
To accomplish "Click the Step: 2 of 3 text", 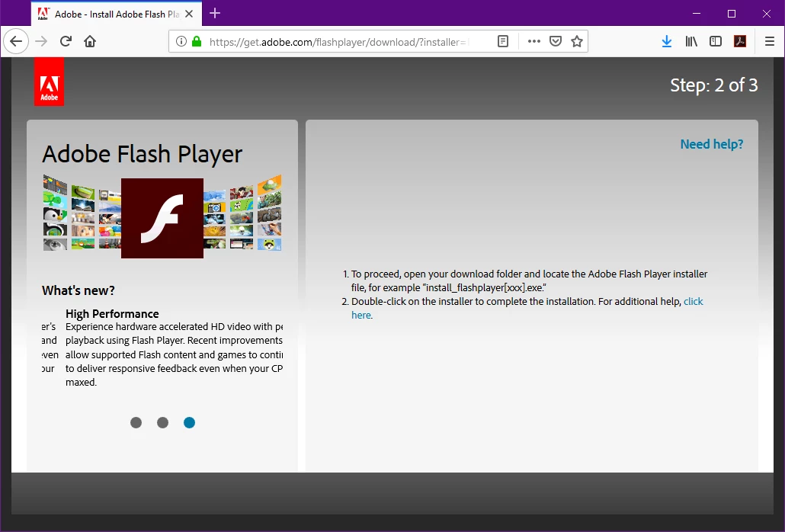I will 714,85.
